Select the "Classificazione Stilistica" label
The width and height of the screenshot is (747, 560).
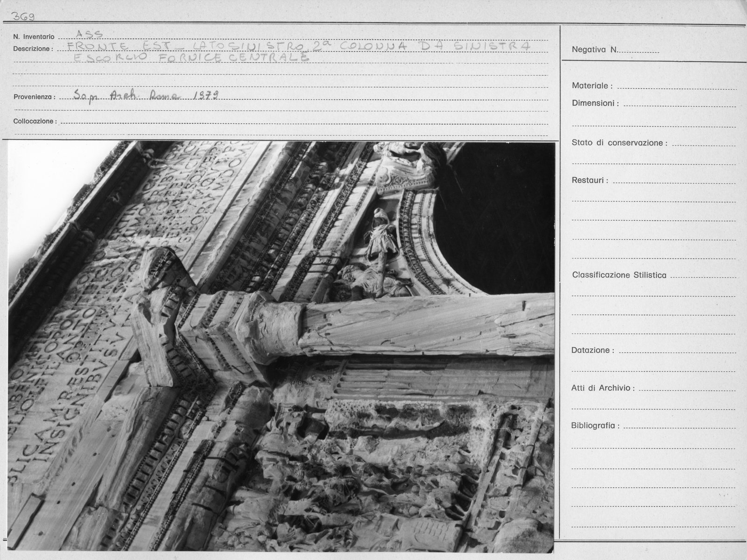(x=619, y=275)
